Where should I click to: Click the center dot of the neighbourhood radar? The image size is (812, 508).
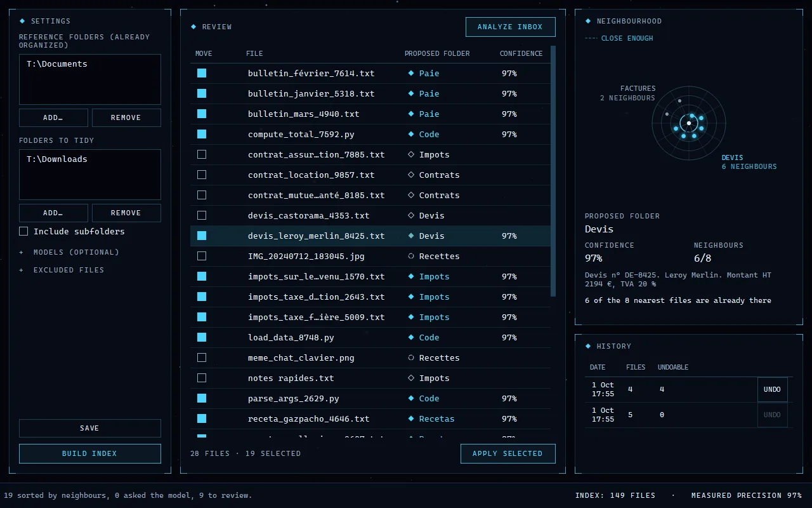[689, 123]
